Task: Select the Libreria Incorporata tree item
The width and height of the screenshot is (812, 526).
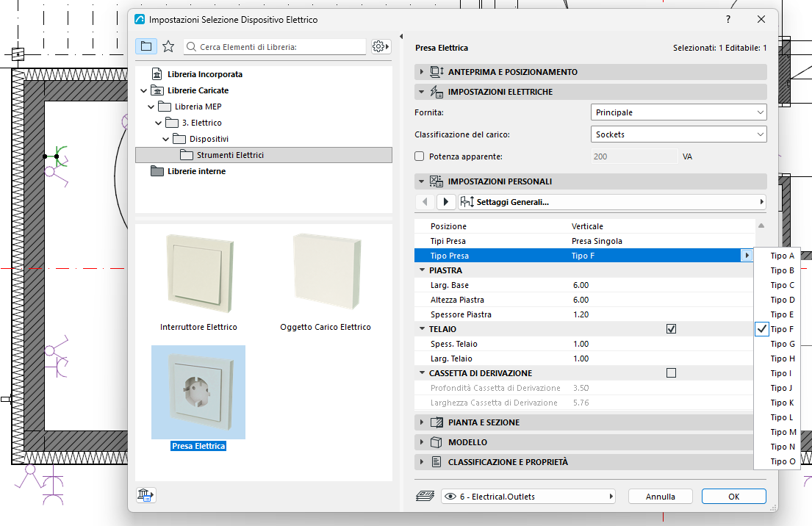Action: (204, 74)
